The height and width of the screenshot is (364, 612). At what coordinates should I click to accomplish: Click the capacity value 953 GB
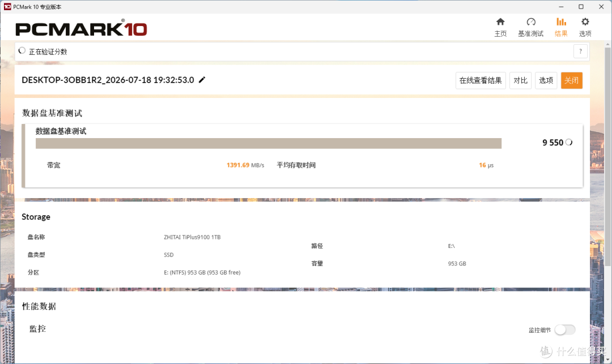click(x=457, y=263)
